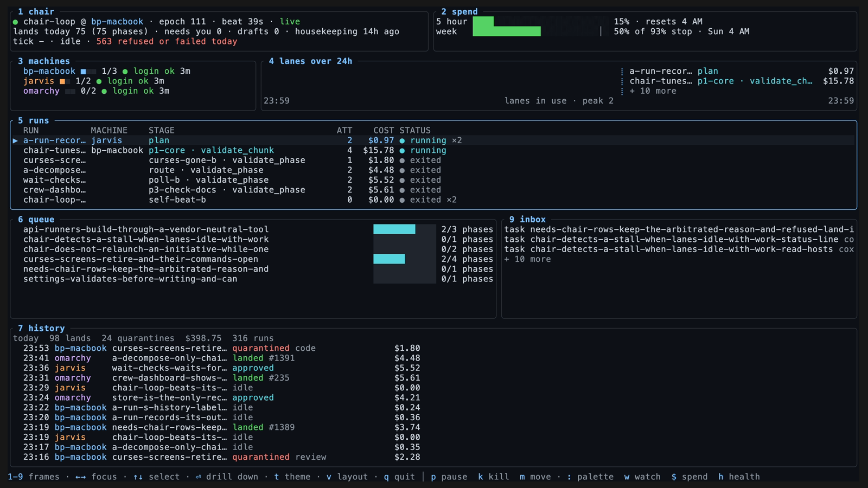Select the 23:53 quarantined code history entry

[x=221, y=348]
